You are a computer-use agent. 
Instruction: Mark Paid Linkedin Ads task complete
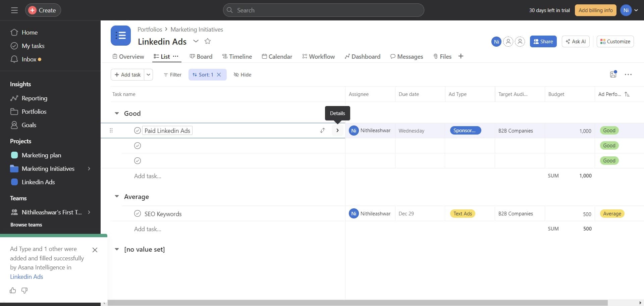[x=137, y=130]
